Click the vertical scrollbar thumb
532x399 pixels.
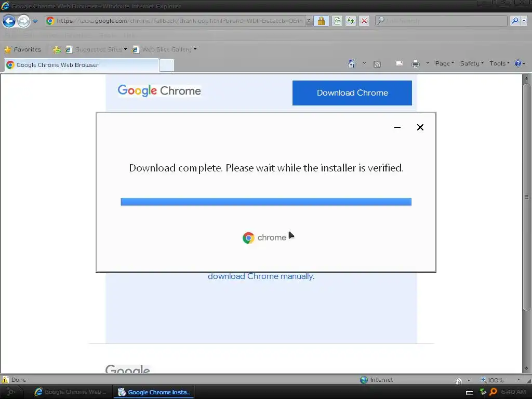[x=527, y=197]
